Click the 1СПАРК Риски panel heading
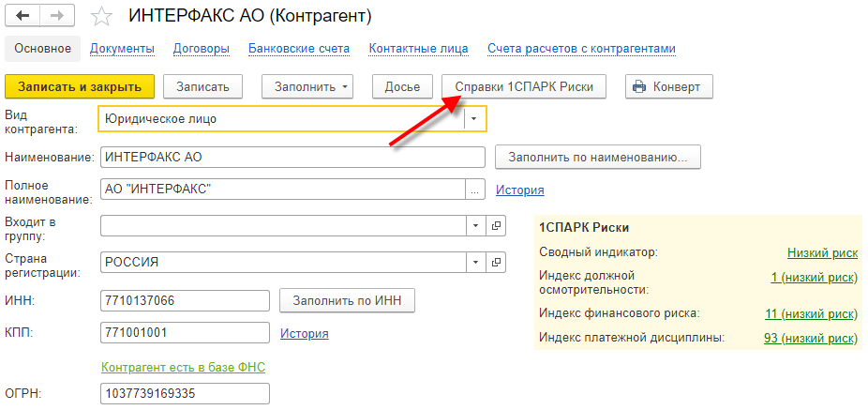 coord(583,228)
